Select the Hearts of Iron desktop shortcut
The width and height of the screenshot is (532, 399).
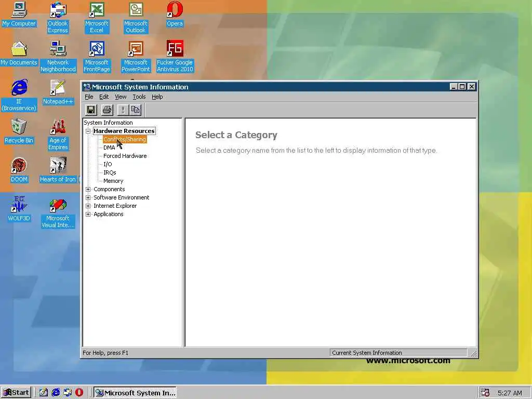[58, 170]
